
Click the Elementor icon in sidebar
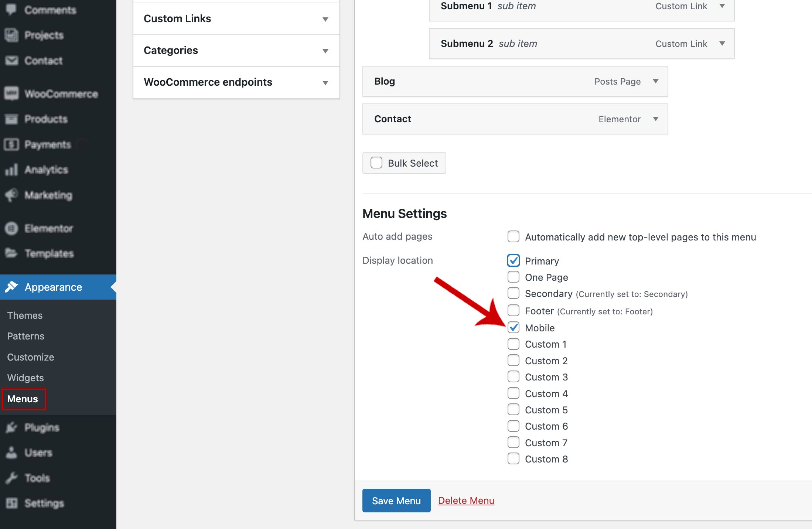click(11, 228)
